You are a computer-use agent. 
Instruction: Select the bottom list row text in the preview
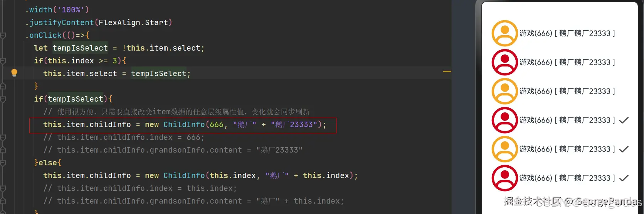tap(567, 178)
